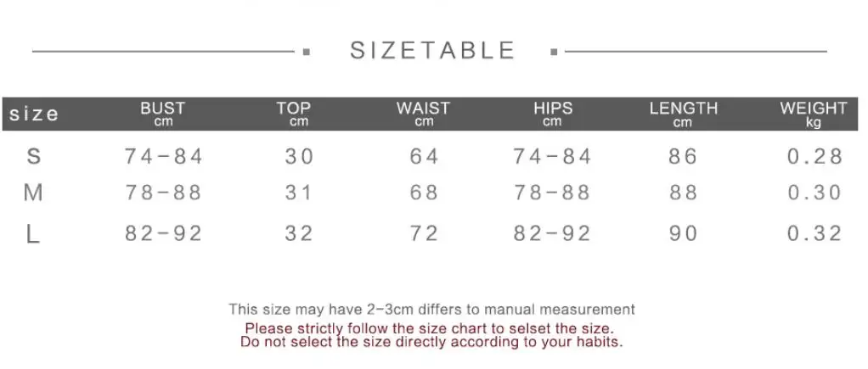Click the HIPS cm column header
Viewport: 868px width, 369px height.
pyautogui.click(x=552, y=114)
